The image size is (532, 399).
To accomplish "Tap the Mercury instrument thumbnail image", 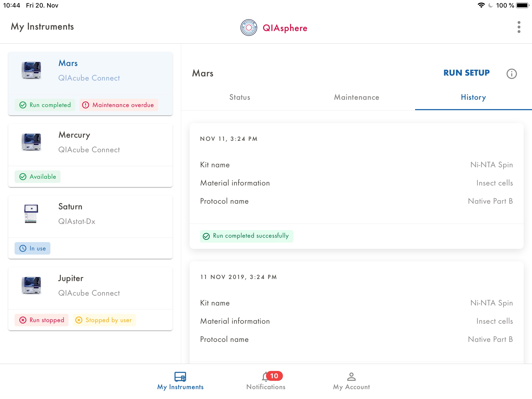I will [31, 142].
